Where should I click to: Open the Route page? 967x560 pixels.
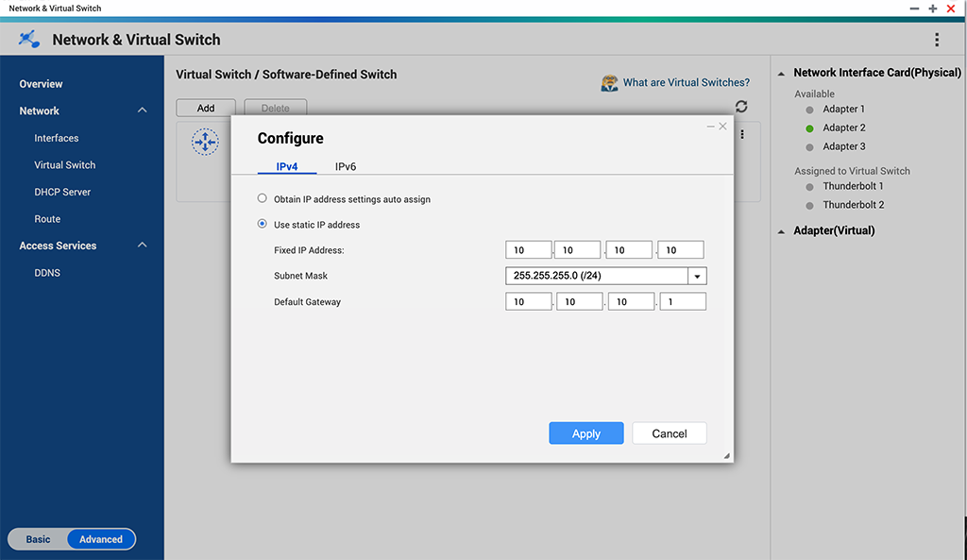(47, 219)
